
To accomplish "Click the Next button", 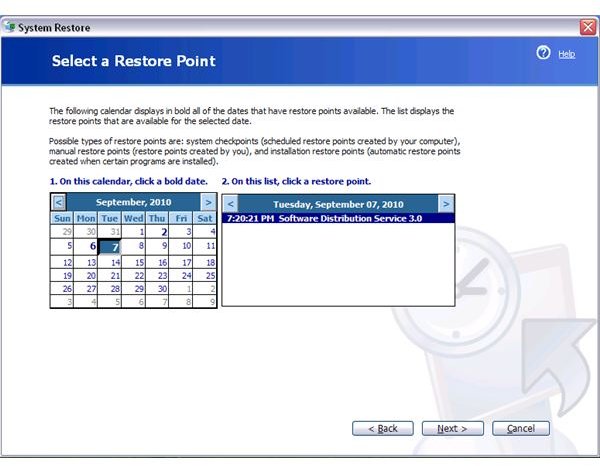I will (452, 429).
